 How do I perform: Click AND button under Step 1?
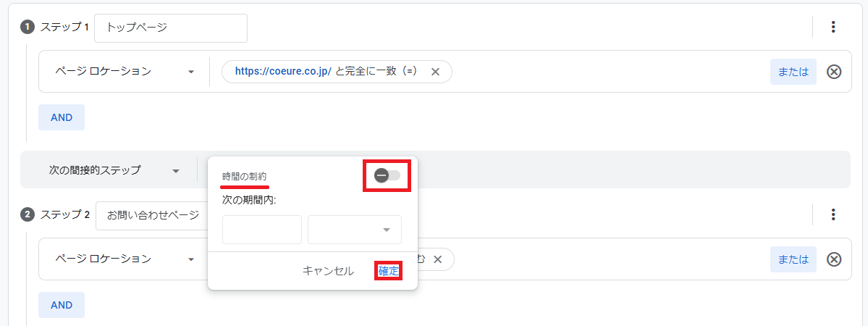pyautogui.click(x=62, y=117)
